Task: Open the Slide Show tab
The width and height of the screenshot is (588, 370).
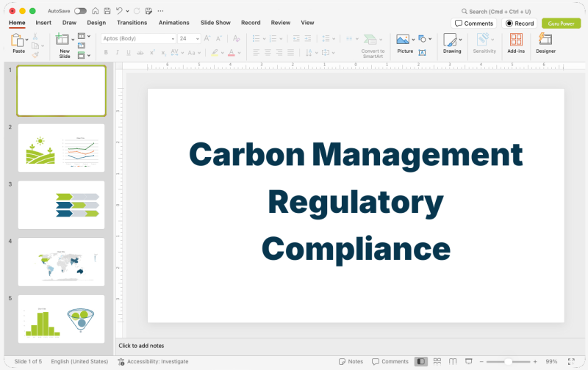Action: click(x=215, y=23)
